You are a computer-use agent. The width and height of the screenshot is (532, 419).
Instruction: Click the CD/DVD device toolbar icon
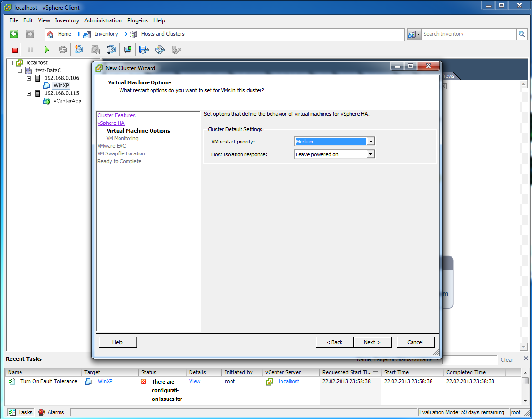tap(160, 50)
